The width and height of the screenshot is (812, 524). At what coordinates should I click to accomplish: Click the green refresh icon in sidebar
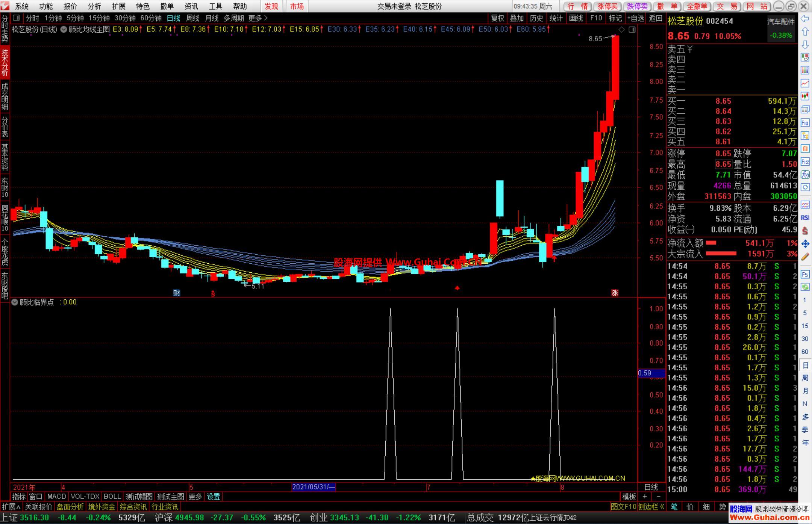point(805,287)
